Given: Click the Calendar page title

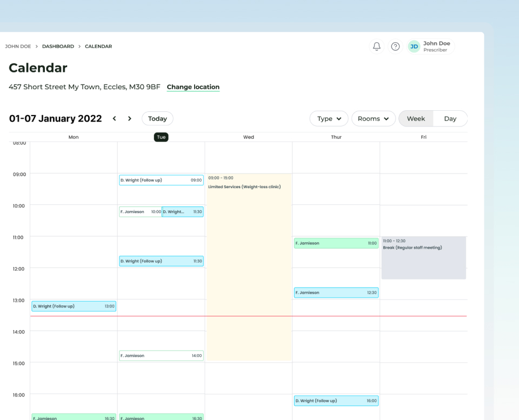Looking at the screenshot, I should tap(38, 68).
